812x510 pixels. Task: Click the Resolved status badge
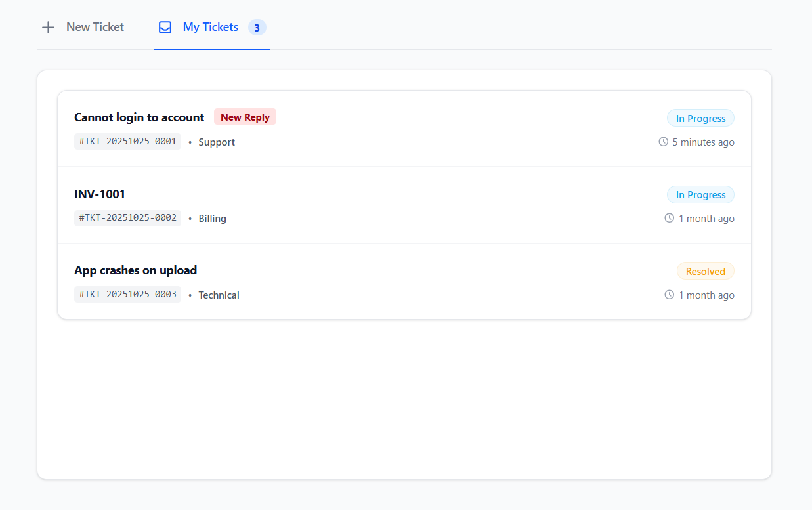705,272
